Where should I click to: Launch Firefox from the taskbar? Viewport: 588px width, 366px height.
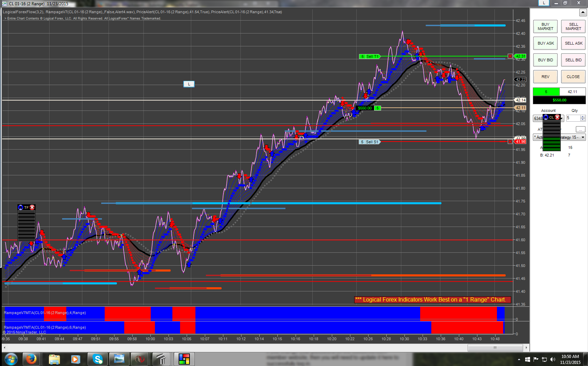(x=31, y=359)
